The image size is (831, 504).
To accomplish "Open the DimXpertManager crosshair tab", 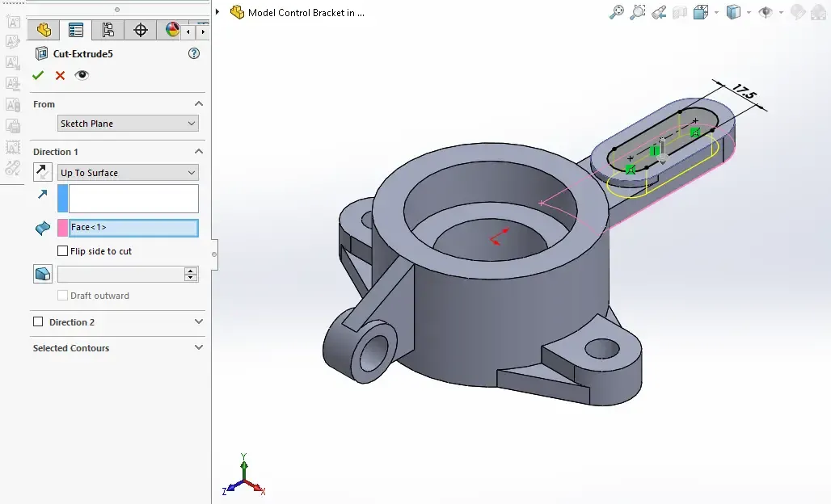I will [x=141, y=30].
